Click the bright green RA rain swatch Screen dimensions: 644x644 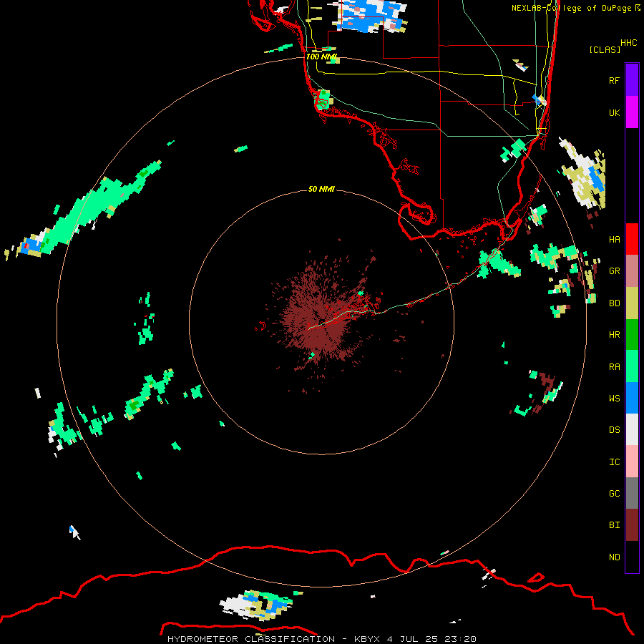tap(632, 366)
